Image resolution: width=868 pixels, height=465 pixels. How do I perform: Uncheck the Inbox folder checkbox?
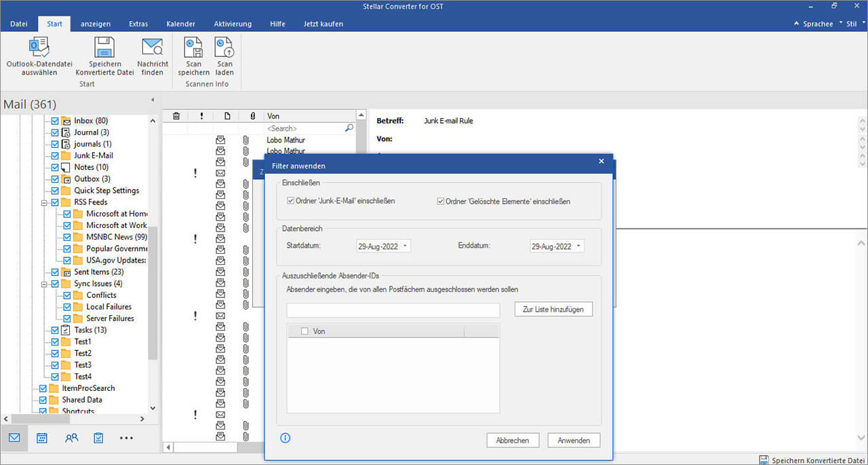(x=55, y=121)
